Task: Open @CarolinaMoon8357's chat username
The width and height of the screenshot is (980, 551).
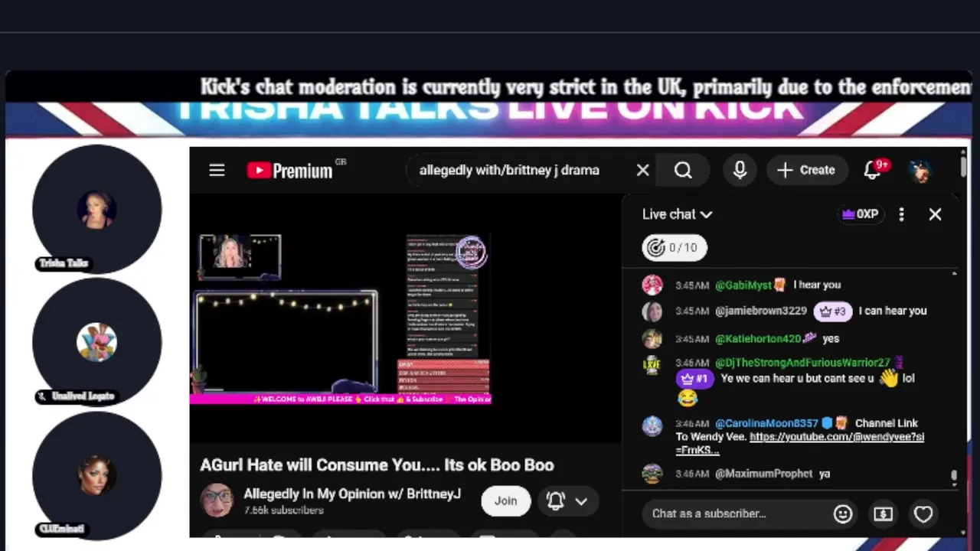Action: (766, 423)
